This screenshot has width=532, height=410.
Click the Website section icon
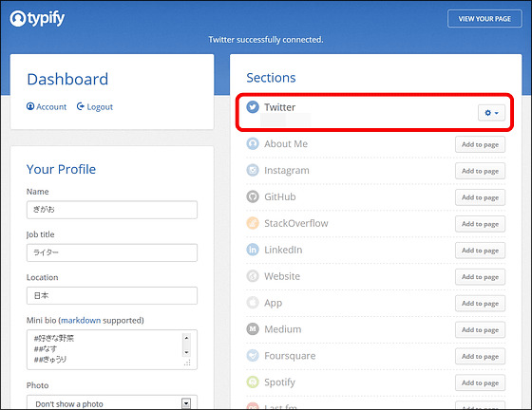(253, 276)
